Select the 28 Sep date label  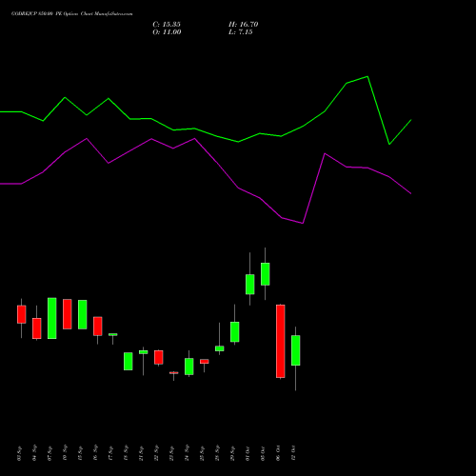click(217, 453)
